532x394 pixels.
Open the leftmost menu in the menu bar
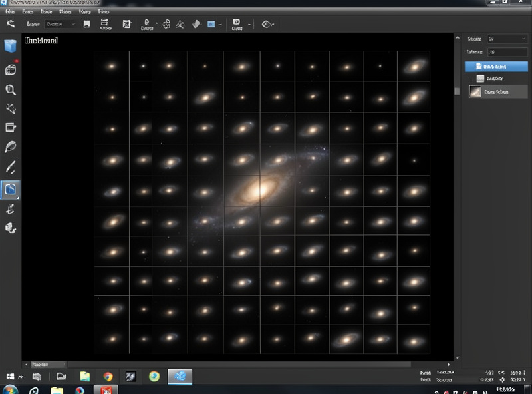pos(10,11)
